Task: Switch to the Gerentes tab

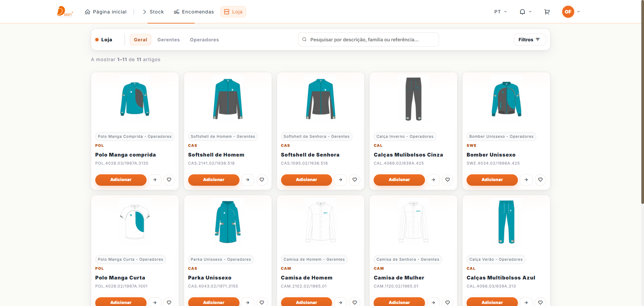Action: [168, 40]
